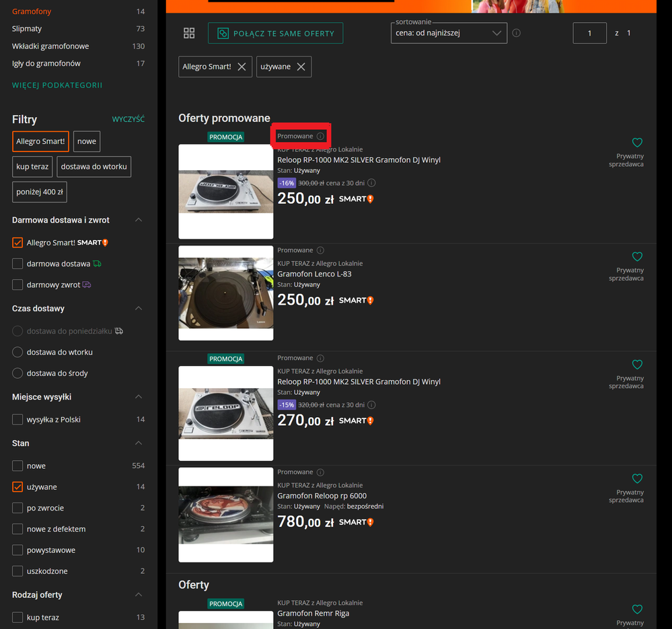The image size is (672, 629).
Task: Open the Wkładki gramofonowe category
Action: [50, 46]
